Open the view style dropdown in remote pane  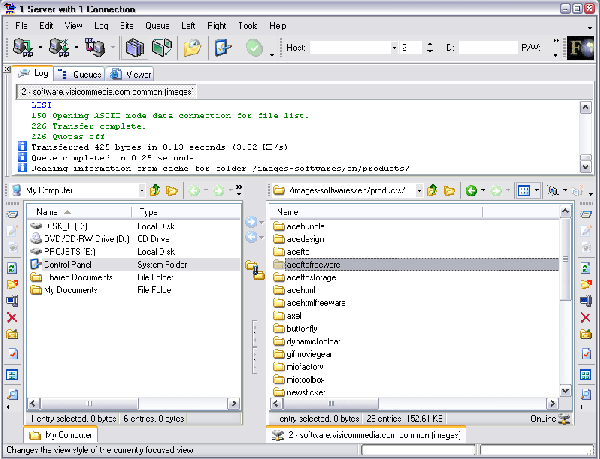537,190
